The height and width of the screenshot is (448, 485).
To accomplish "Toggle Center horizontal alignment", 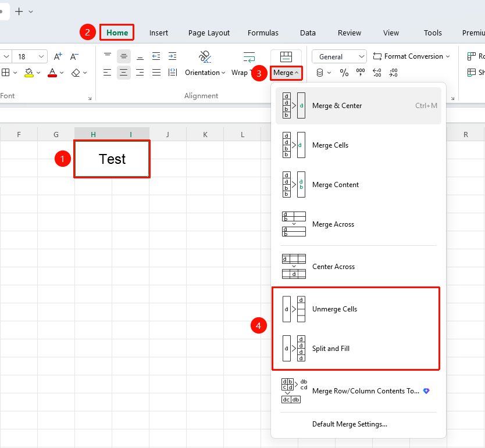I will 124,73.
